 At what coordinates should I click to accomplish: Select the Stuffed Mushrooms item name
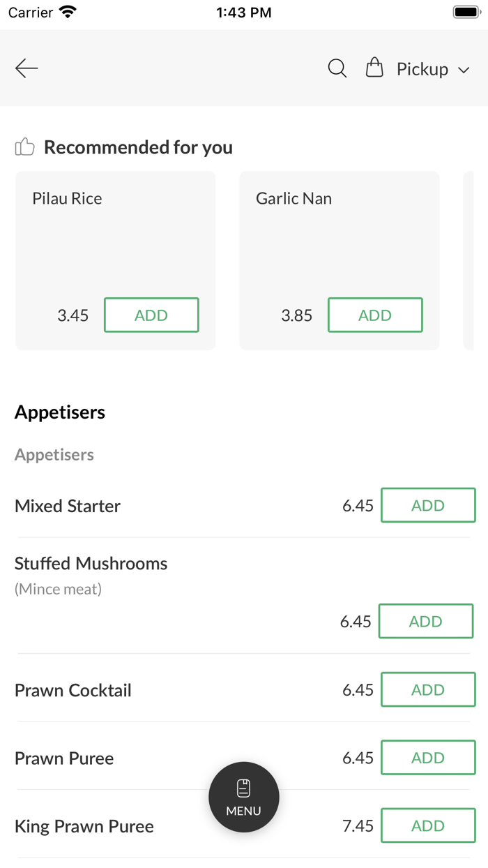point(91,563)
